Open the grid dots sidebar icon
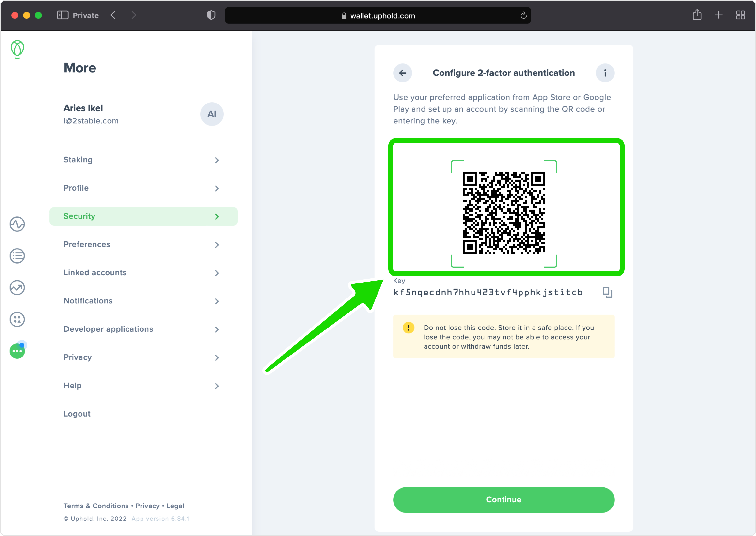 tap(17, 319)
